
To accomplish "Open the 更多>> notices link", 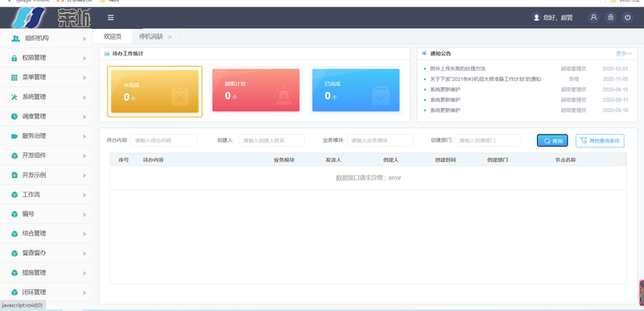I will point(624,53).
